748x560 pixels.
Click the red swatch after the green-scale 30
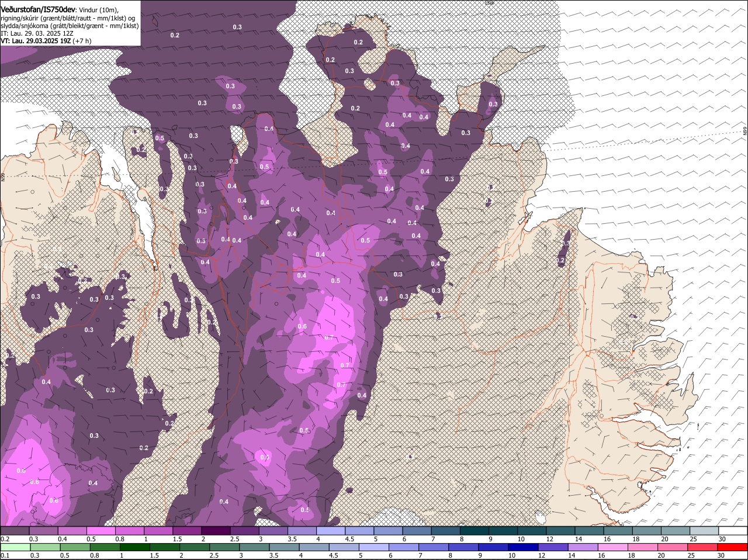tap(733, 547)
